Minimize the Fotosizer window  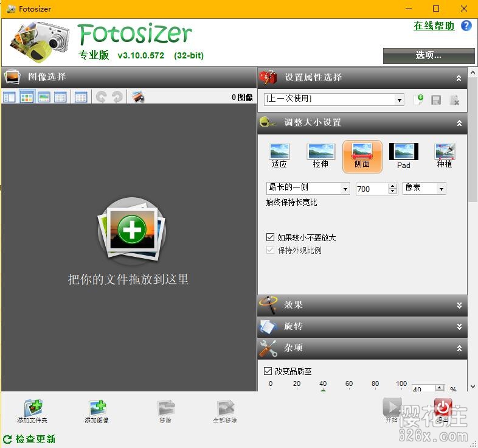click(409, 9)
